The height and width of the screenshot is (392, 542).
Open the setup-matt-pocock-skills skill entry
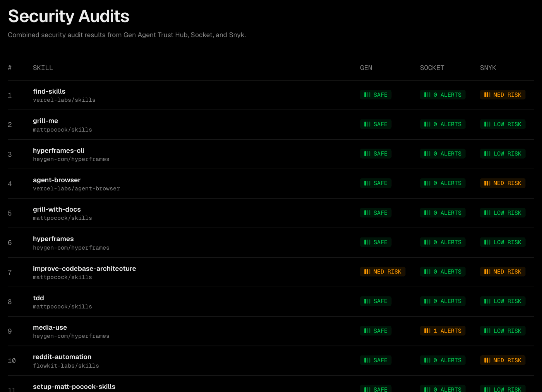(x=74, y=387)
